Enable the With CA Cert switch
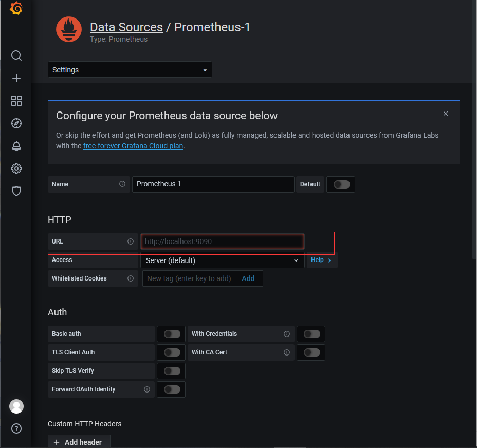 pos(312,352)
